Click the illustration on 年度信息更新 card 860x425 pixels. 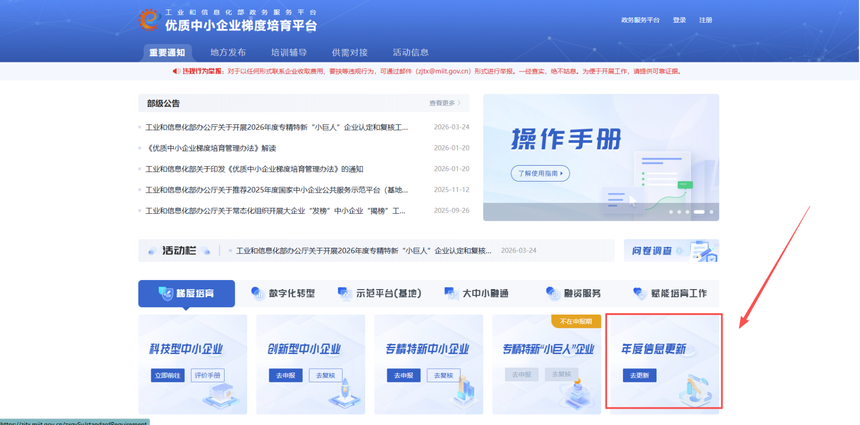[693, 390]
